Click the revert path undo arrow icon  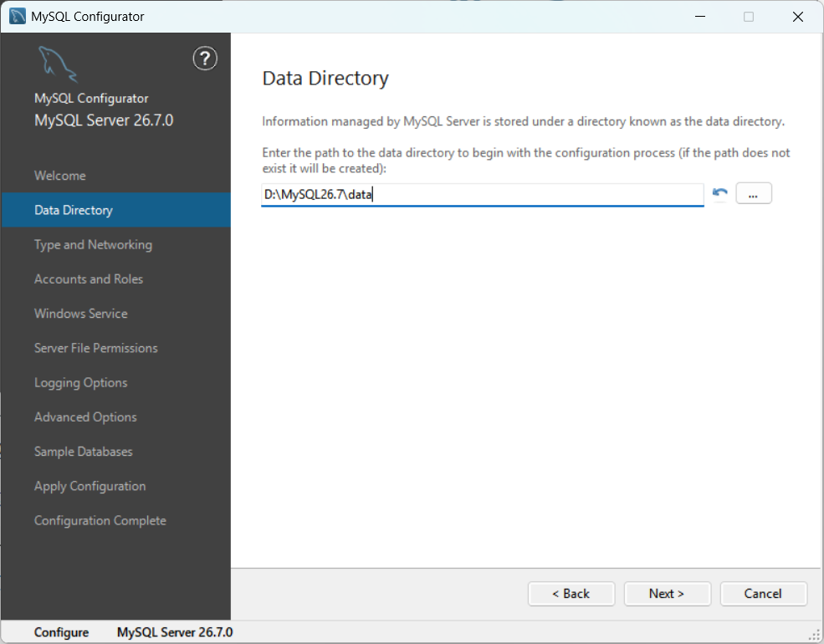(x=720, y=193)
